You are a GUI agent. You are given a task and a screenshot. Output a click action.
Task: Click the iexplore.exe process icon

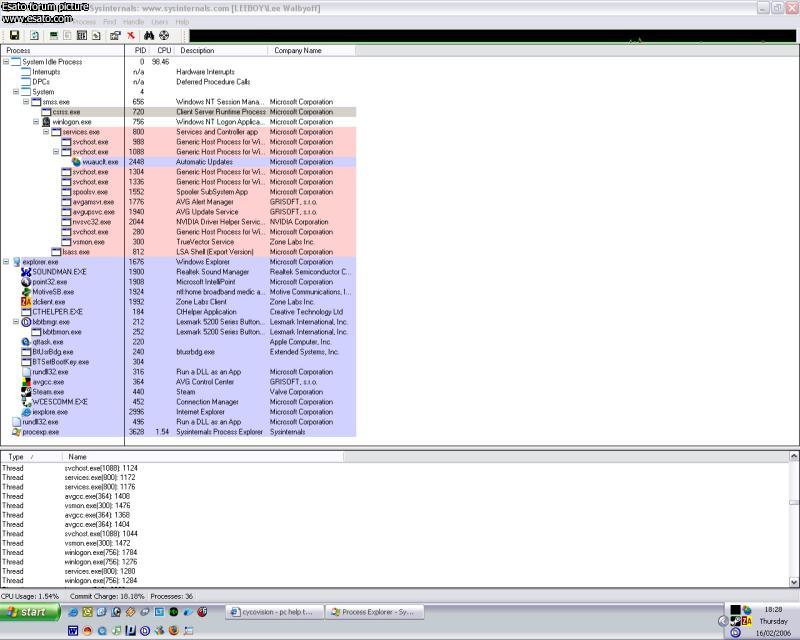tap(26, 412)
